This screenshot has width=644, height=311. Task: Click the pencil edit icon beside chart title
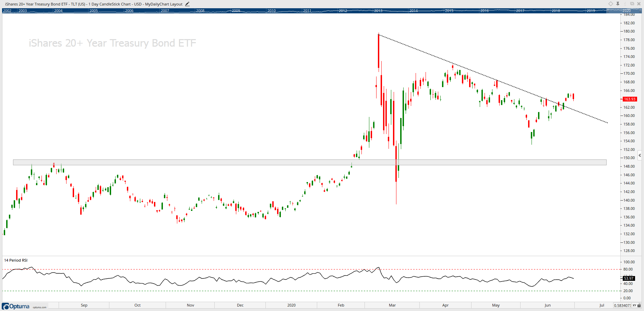click(187, 4)
